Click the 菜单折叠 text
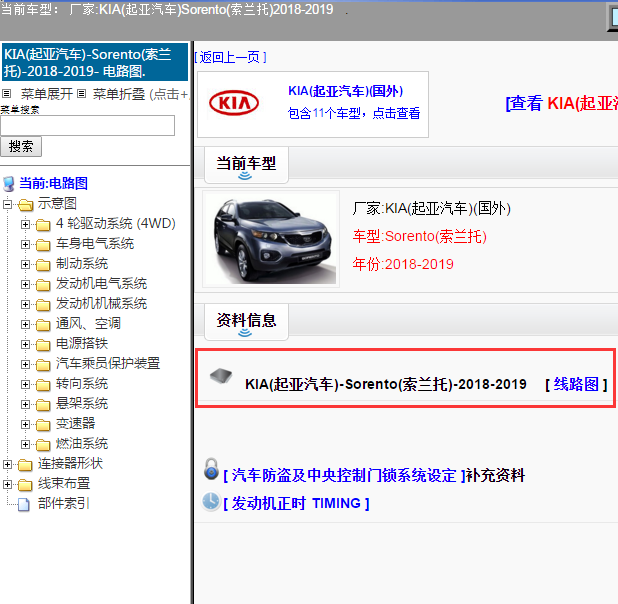This screenshot has height=604, width=618. (x=119, y=94)
